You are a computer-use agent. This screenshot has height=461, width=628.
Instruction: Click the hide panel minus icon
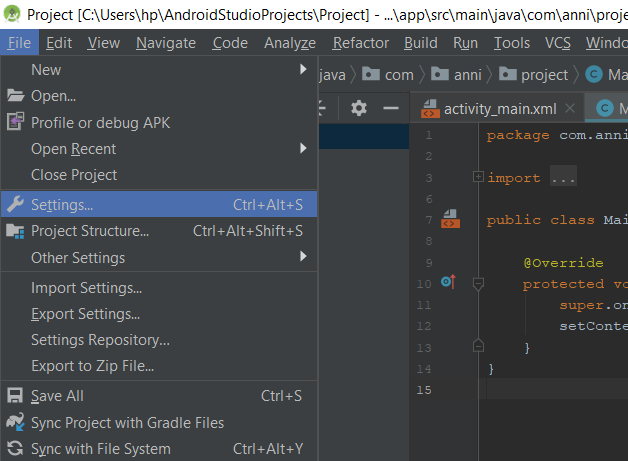coord(391,108)
